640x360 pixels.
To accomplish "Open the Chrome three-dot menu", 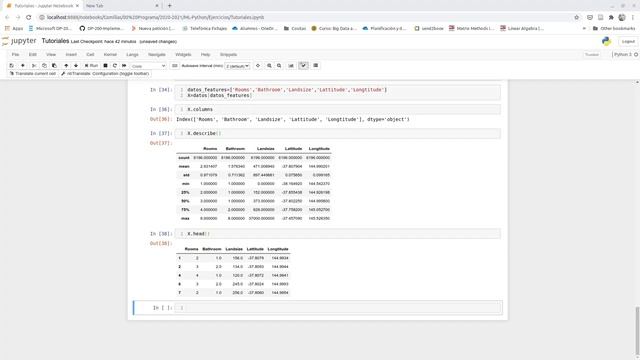I will [633, 18].
